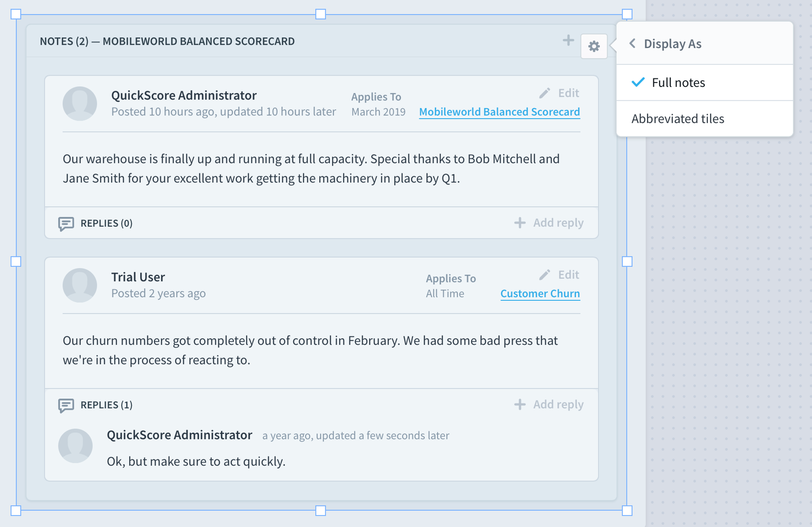The image size is (812, 527).
Task: Click the replies chat icon for REPLIES (0)
Action: 66,223
